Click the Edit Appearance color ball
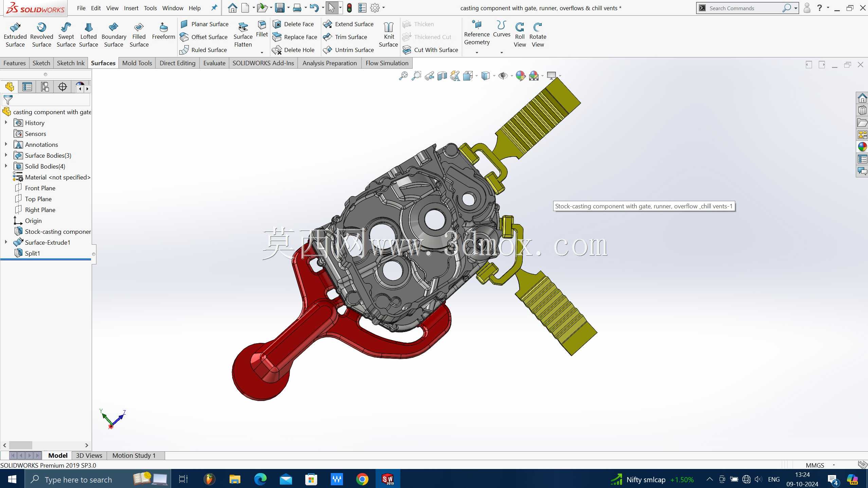The width and height of the screenshot is (868, 488). point(520,76)
